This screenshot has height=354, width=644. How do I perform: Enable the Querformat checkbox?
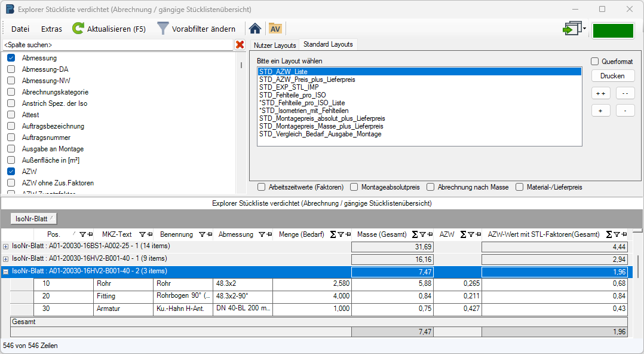click(595, 62)
